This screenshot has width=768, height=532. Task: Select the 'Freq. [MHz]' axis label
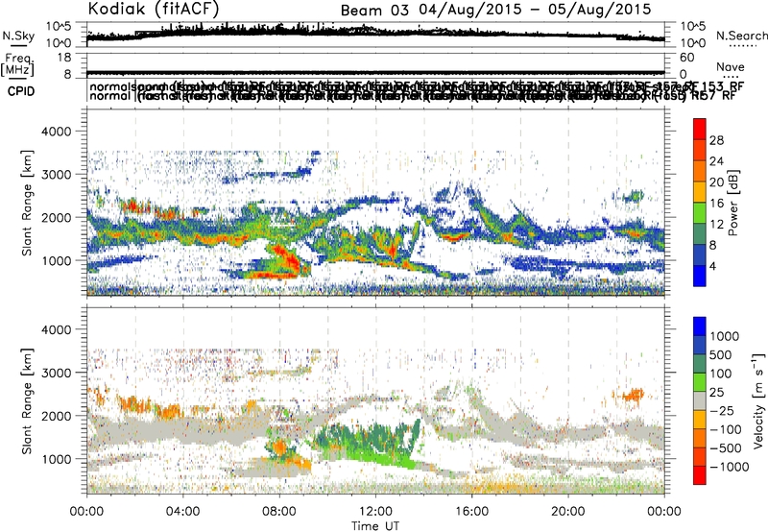click(x=17, y=64)
